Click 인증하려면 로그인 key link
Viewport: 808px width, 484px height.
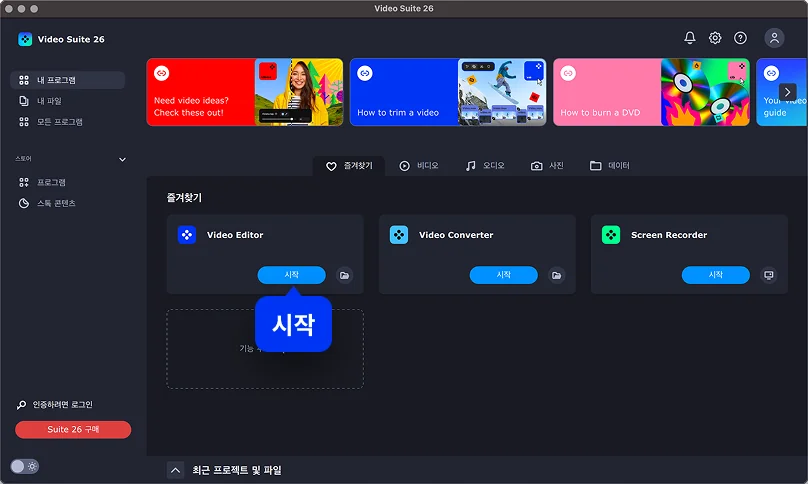(55, 405)
